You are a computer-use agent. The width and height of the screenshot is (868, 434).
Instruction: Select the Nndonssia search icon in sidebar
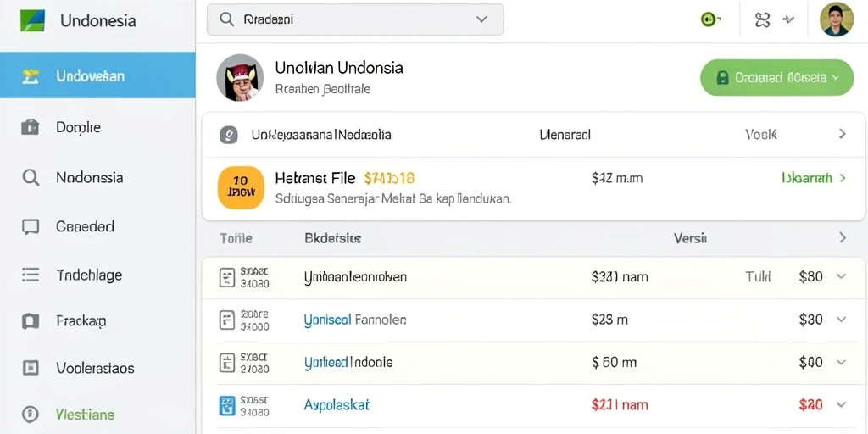(x=31, y=178)
